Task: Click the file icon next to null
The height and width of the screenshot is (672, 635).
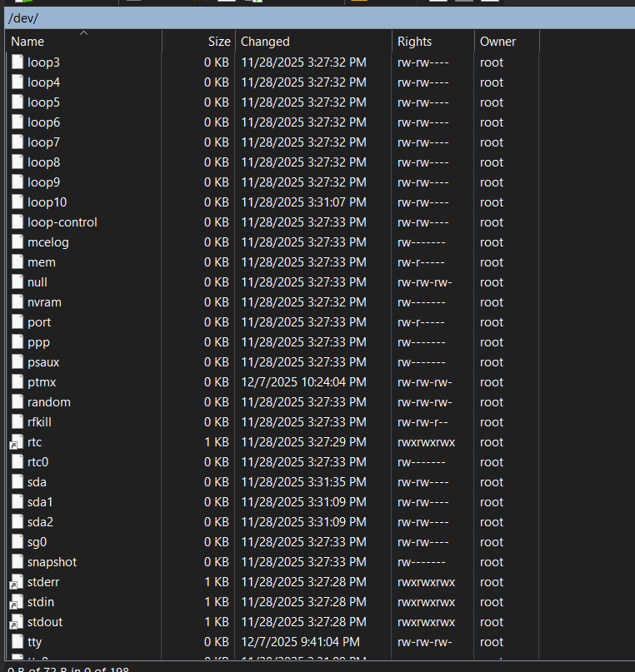Action: point(17,282)
